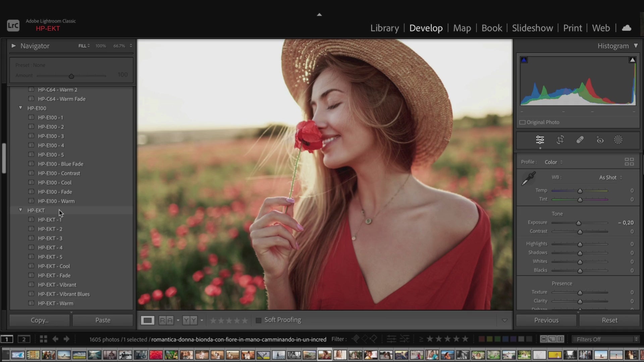
Task: Open the profile browser grid icon
Action: point(629,162)
